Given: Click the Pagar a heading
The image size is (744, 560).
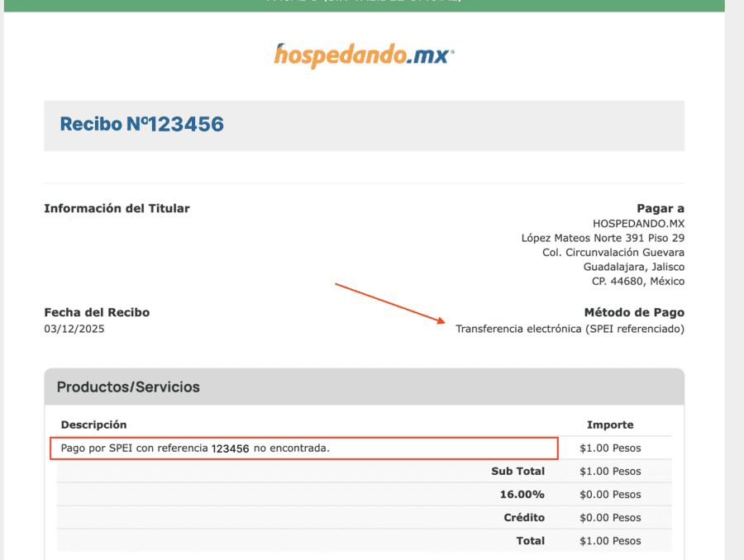Looking at the screenshot, I should [660, 208].
